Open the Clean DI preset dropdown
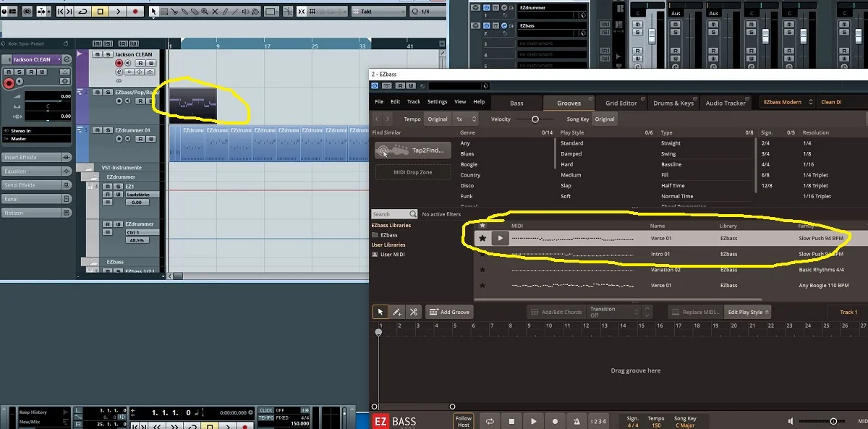The image size is (868, 429). tap(842, 103)
